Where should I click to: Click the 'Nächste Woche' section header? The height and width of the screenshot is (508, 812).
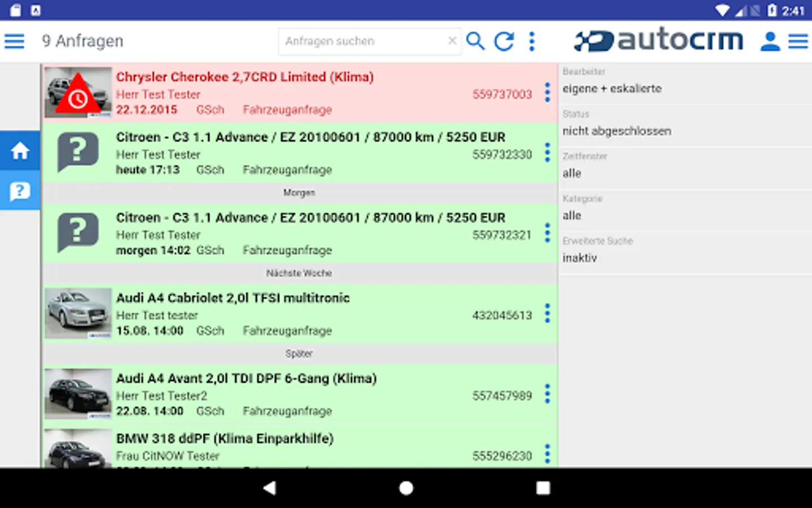(299, 273)
